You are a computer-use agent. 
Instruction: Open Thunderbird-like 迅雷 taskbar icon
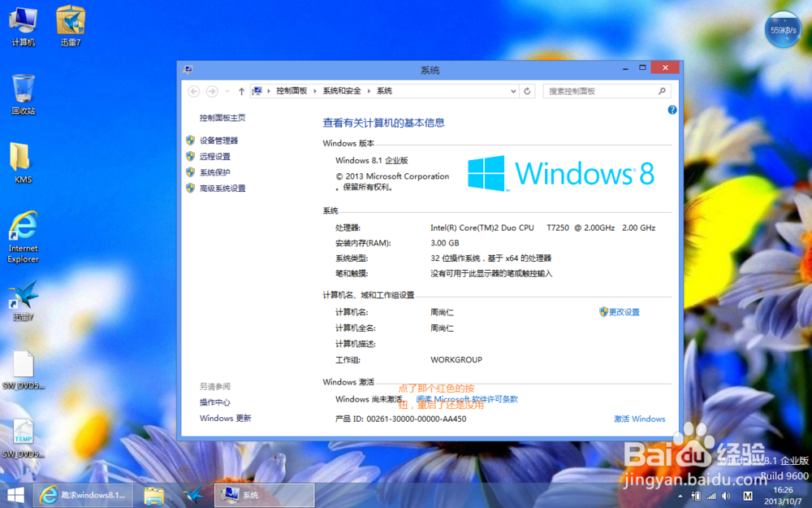click(193, 496)
